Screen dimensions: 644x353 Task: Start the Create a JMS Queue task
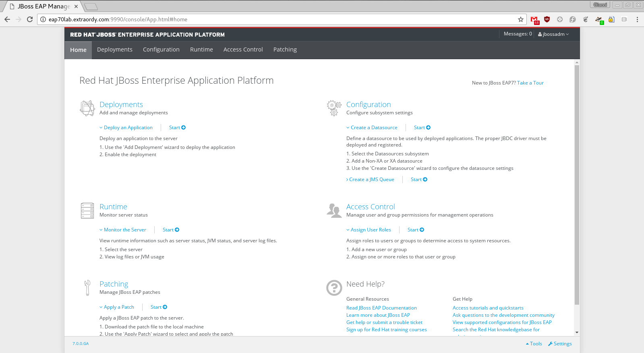pyautogui.click(x=419, y=180)
